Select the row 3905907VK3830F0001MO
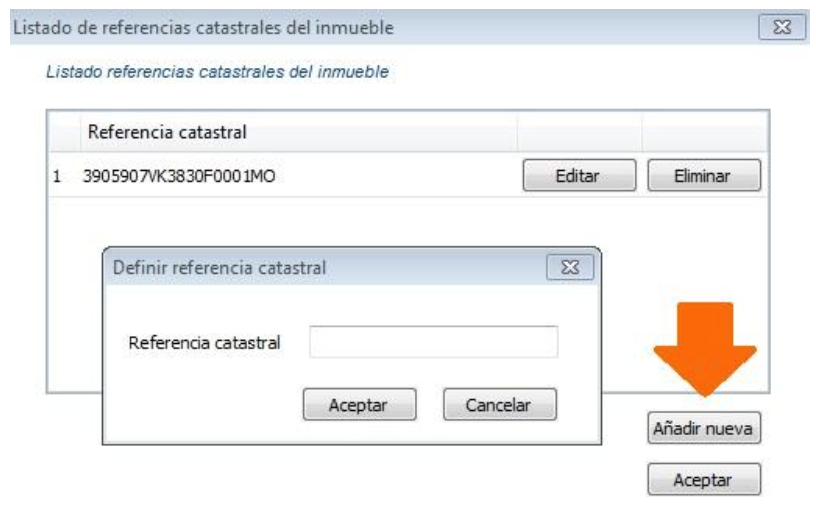This screenshot has height=511, width=816. tap(182, 177)
